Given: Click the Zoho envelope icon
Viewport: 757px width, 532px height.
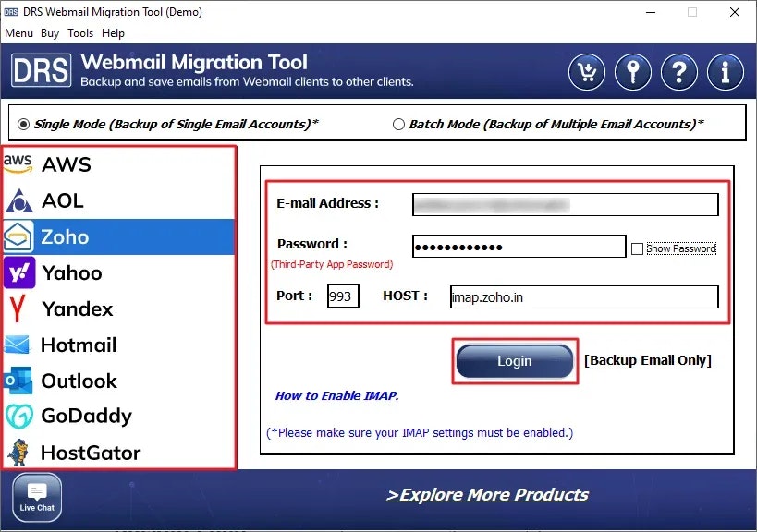Looking at the screenshot, I should pos(18,236).
